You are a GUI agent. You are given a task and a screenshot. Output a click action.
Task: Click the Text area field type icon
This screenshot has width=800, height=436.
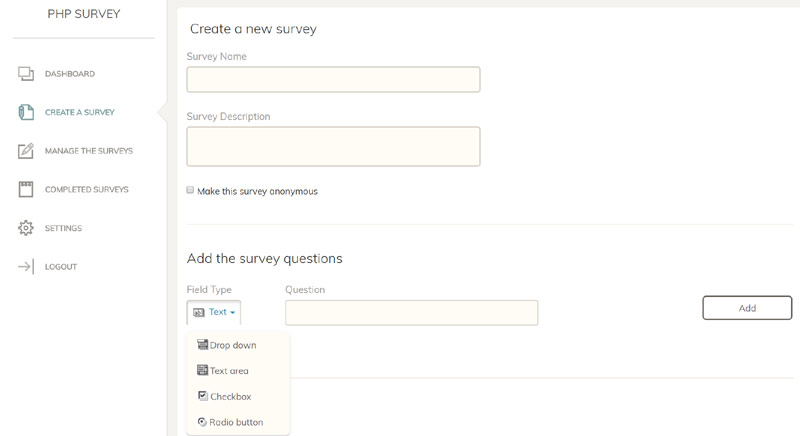(203, 371)
